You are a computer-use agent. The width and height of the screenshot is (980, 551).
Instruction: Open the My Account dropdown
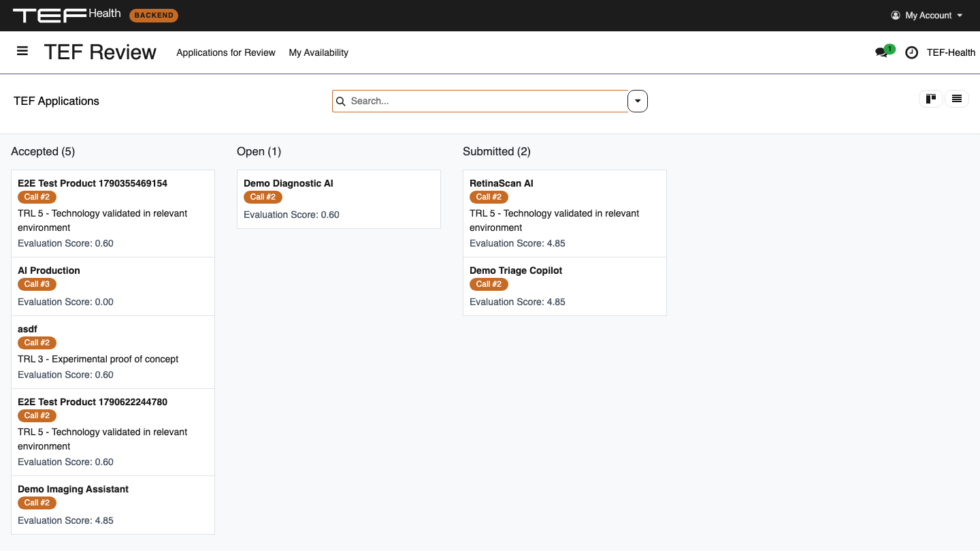pos(927,15)
